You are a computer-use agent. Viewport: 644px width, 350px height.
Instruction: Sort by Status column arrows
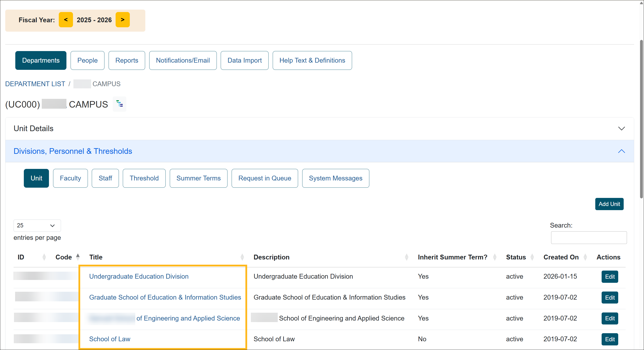[x=532, y=257]
